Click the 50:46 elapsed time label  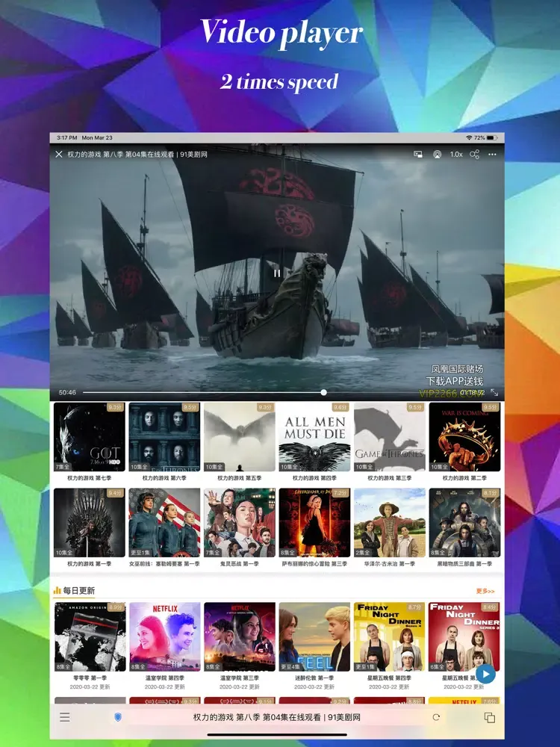[x=67, y=393]
